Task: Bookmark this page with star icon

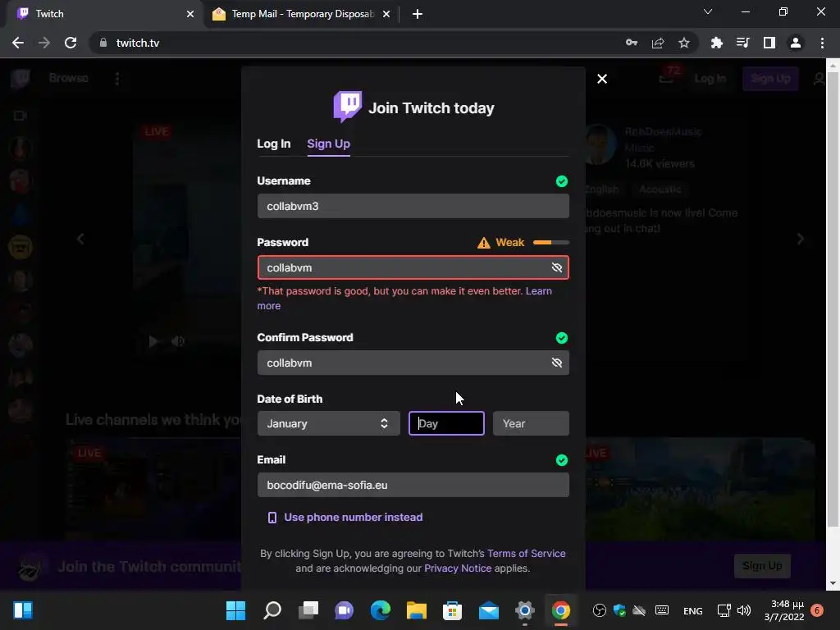Action: 684,43
